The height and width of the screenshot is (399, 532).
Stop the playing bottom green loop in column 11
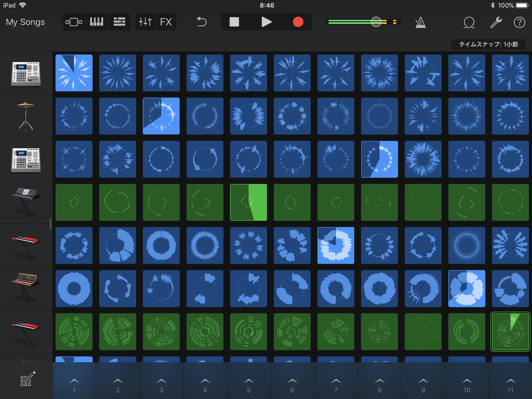510,332
